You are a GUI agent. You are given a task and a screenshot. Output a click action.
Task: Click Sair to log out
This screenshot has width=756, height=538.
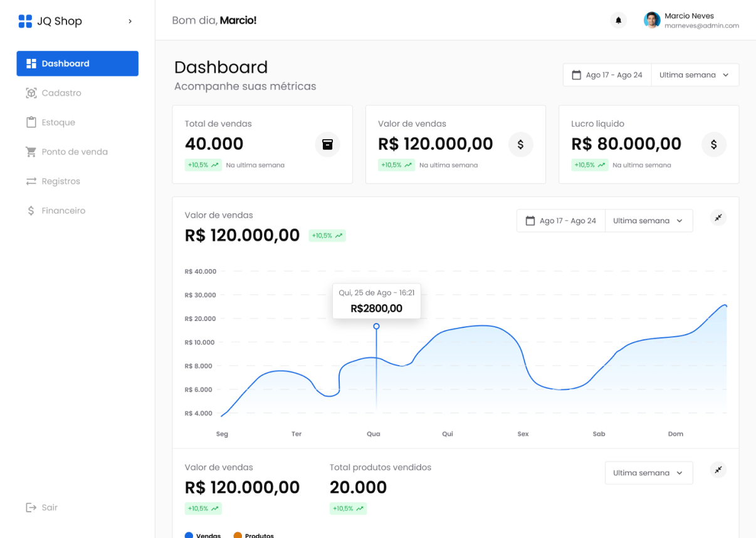[x=49, y=507]
